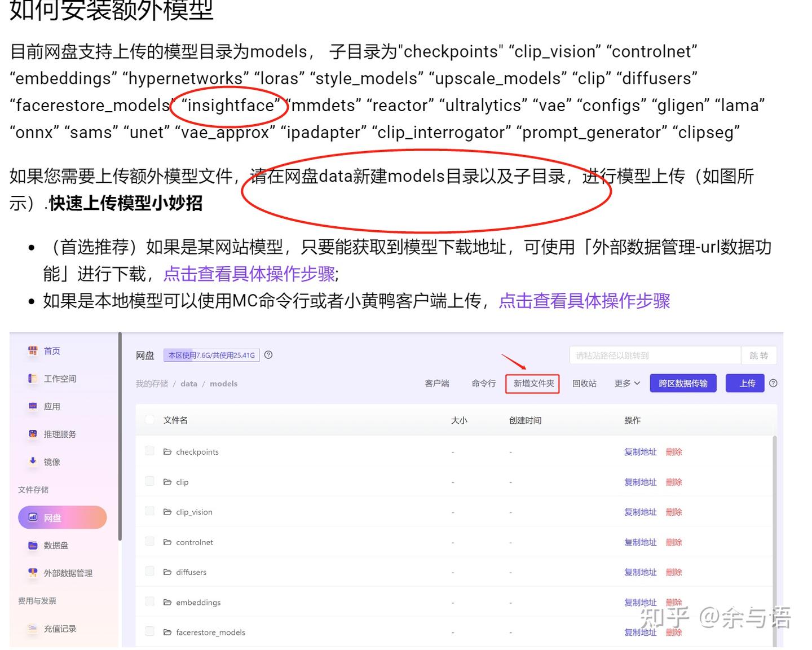Click the question mark beside the storage usage
The width and height of the screenshot is (812, 650).
[x=269, y=355]
